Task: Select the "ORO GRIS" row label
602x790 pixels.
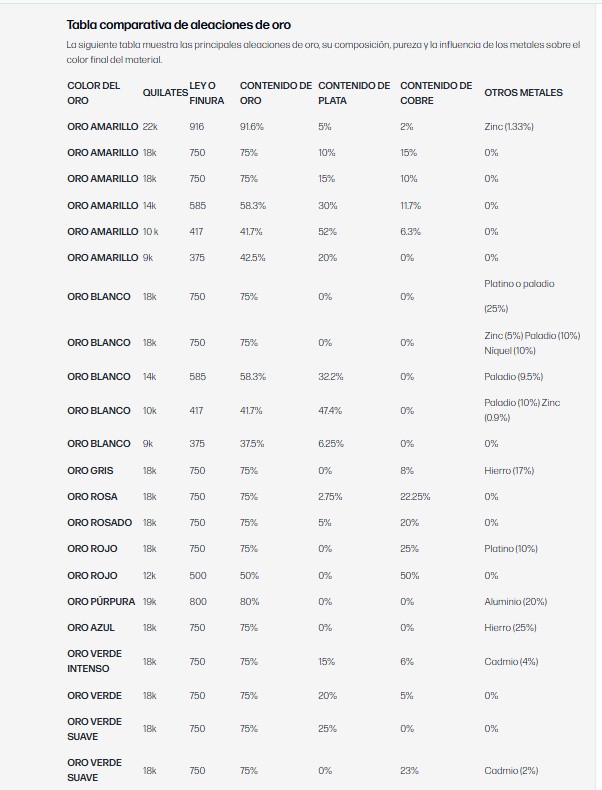Action: click(92, 470)
